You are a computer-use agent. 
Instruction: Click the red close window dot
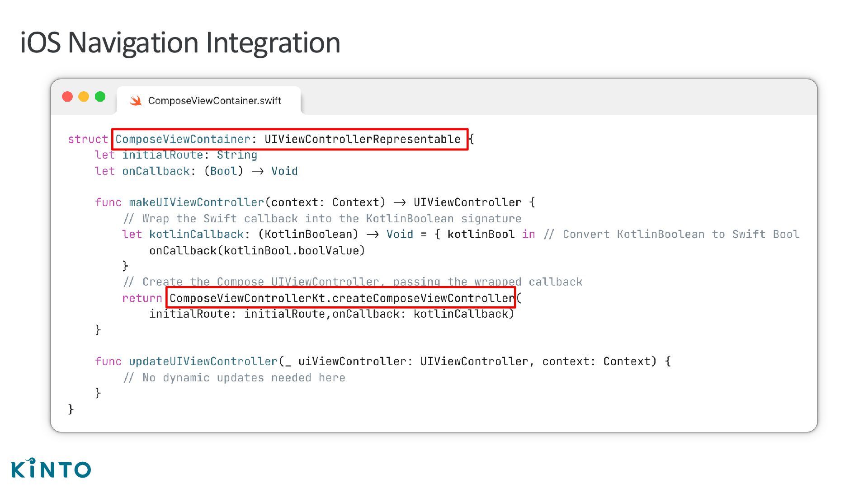click(x=67, y=97)
